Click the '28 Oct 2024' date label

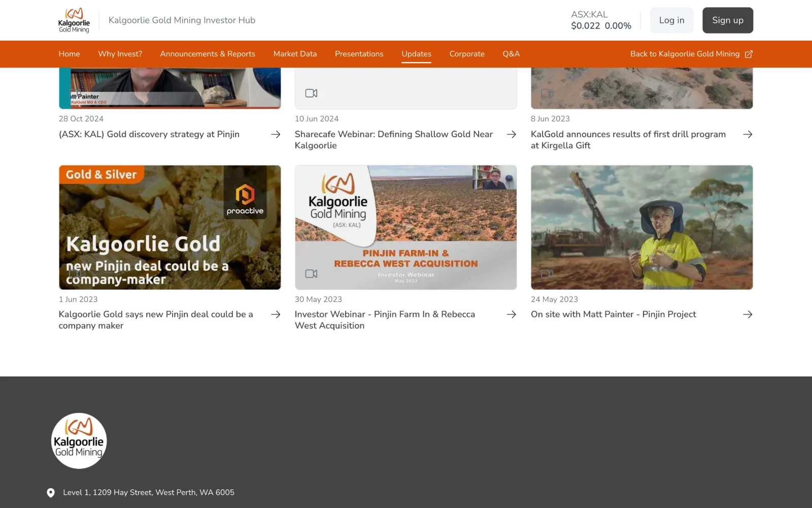pyautogui.click(x=81, y=119)
